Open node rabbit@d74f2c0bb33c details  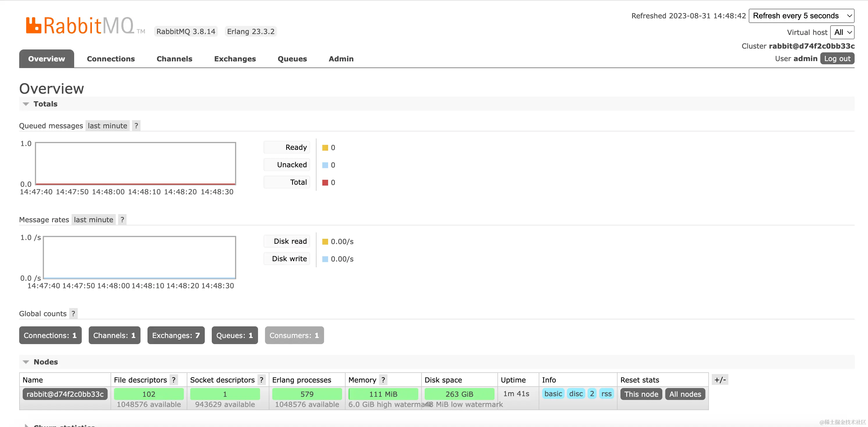pos(65,394)
